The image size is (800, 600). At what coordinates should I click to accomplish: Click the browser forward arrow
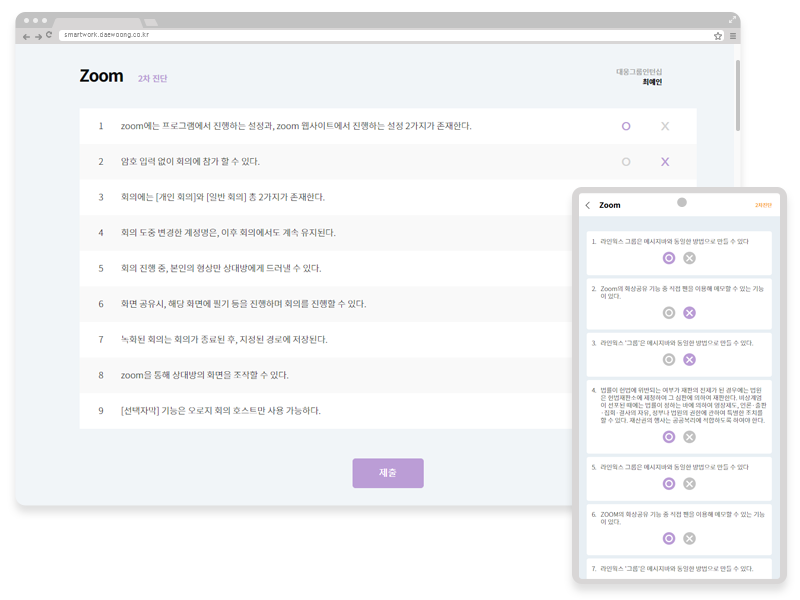click(x=38, y=36)
